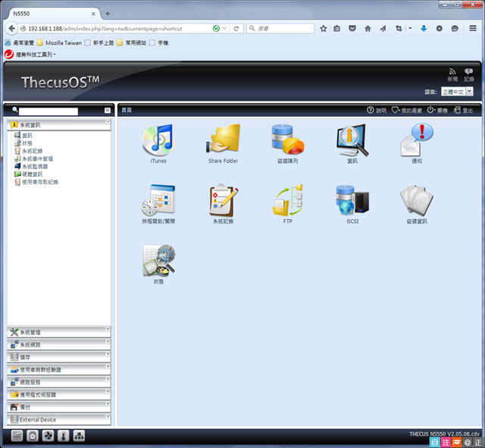The image size is (485, 448).
Task: Click the Firefox home icon
Action: click(368, 29)
